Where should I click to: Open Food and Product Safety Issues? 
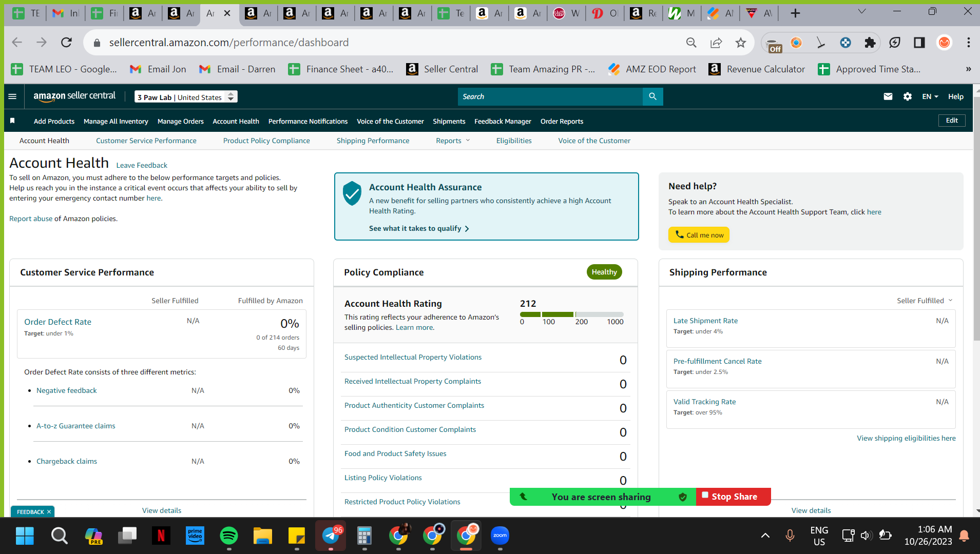point(395,453)
